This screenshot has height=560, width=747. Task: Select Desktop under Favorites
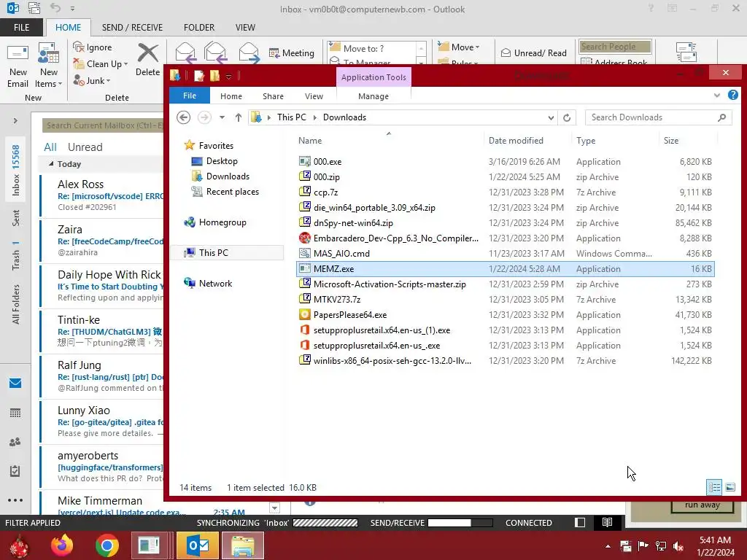222,161
